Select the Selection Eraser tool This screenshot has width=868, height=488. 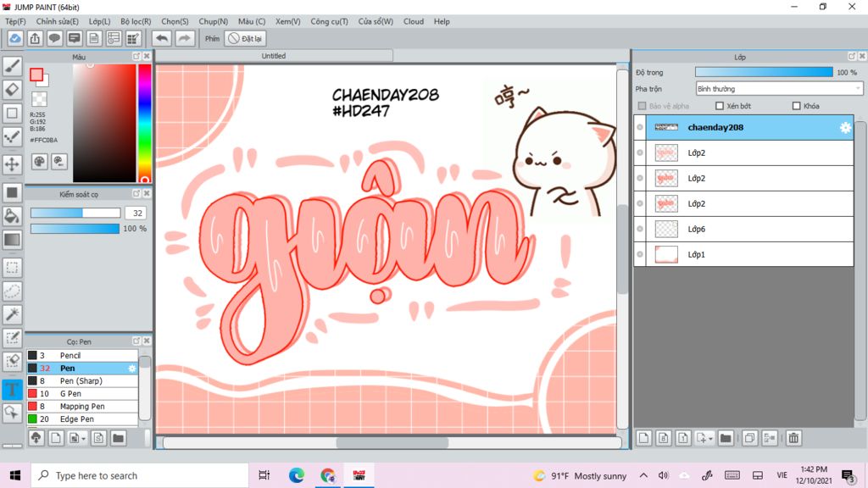(12, 361)
